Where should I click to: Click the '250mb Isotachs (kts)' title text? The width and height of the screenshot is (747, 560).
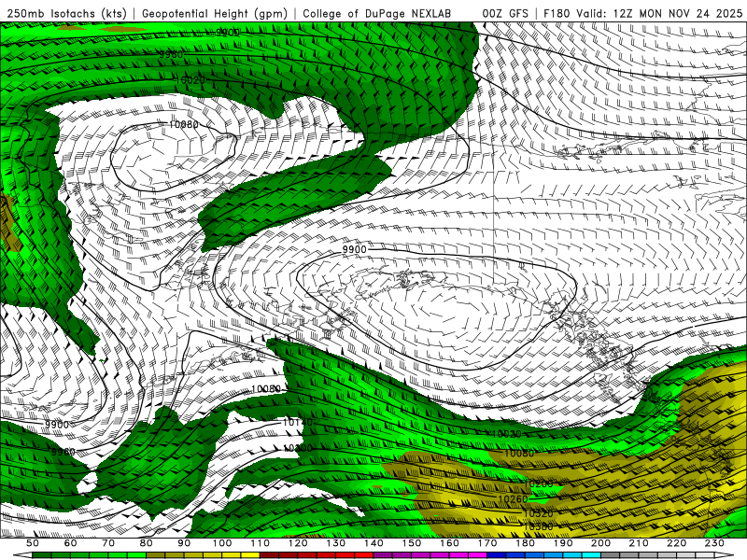[66, 13]
